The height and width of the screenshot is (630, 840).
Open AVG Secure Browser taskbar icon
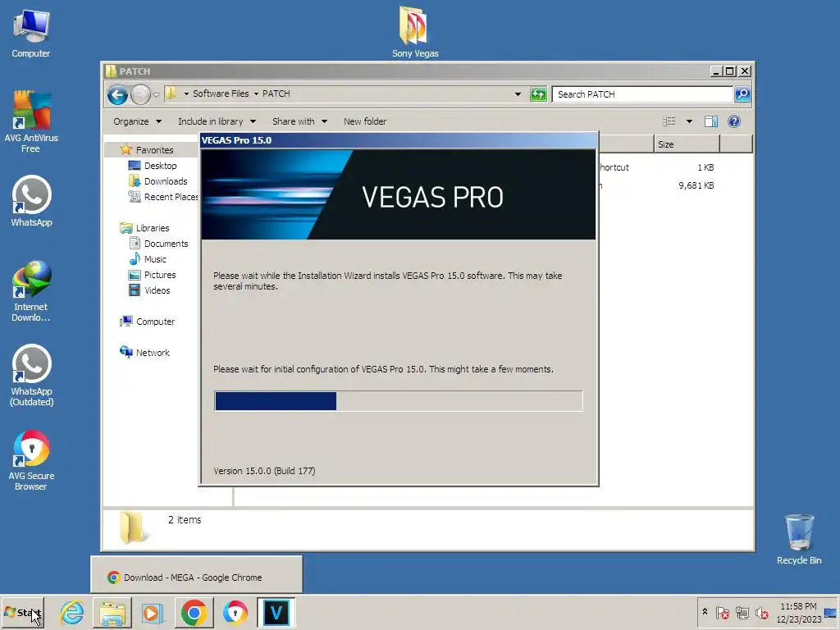pos(235,612)
